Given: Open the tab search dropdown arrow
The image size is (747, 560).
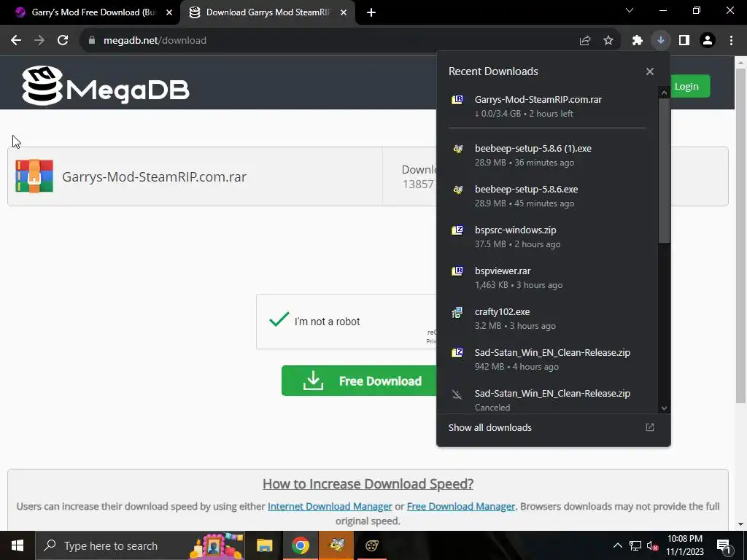Looking at the screenshot, I should point(630,10).
